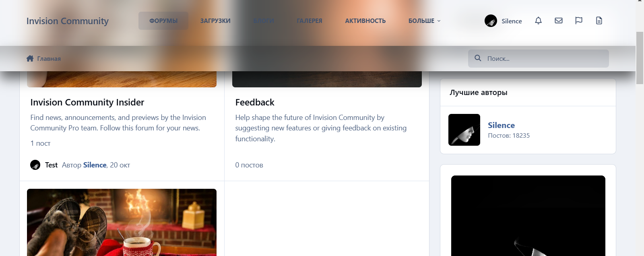Open Silence profile picture in Лучшие авторы
Image resolution: width=644 pixels, height=256 pixels.
pyautogui.click(x=464, y=130)
